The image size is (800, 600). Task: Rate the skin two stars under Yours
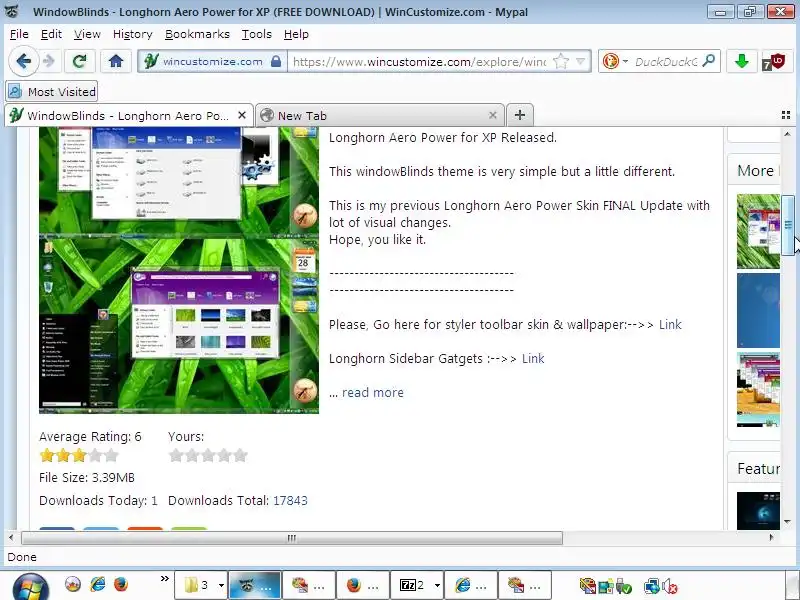point(192,455)
